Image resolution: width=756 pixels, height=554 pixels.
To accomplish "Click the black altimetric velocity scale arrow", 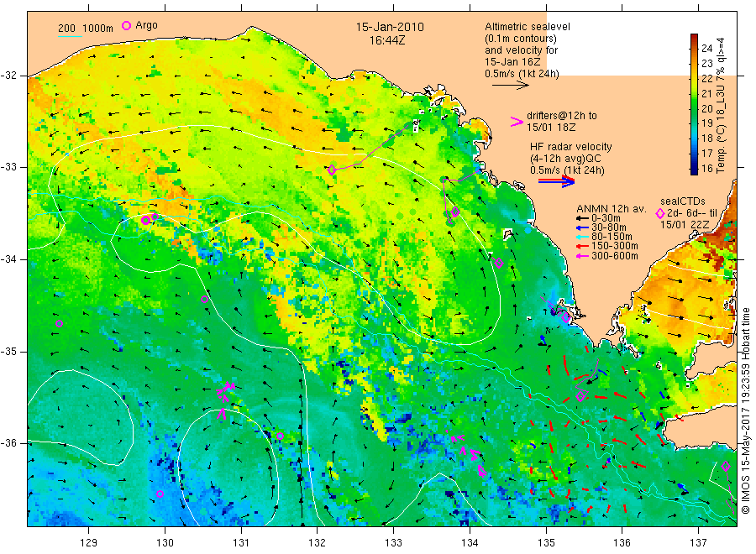I will 511,86.
